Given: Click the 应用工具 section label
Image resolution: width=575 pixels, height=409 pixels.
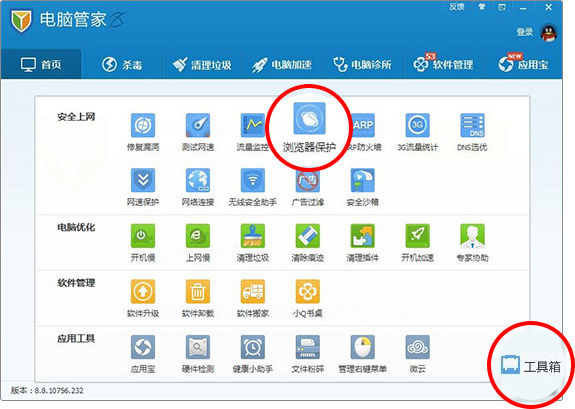Looking at the screenshot, I should coord(76,338).
